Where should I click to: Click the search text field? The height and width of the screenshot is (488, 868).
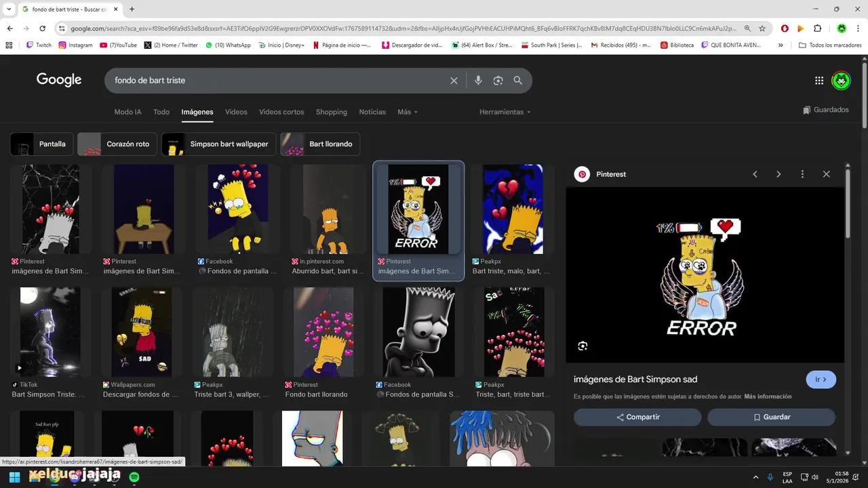[278, 81]
